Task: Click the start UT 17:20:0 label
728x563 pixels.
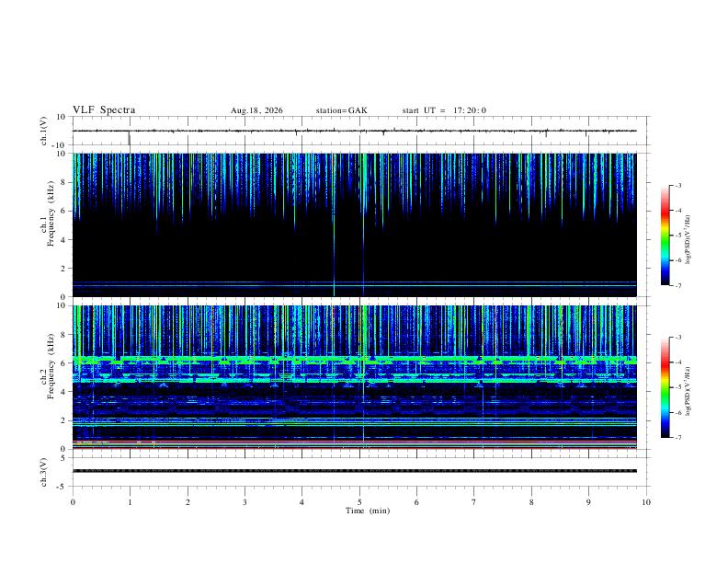Action: click(444, 110)
